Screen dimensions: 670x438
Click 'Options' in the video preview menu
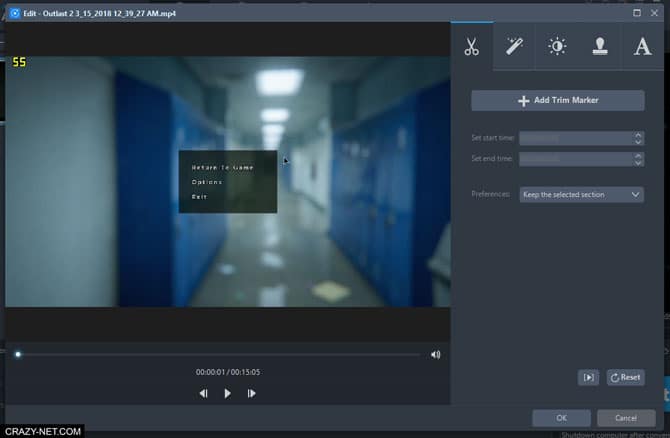(207, 182)
